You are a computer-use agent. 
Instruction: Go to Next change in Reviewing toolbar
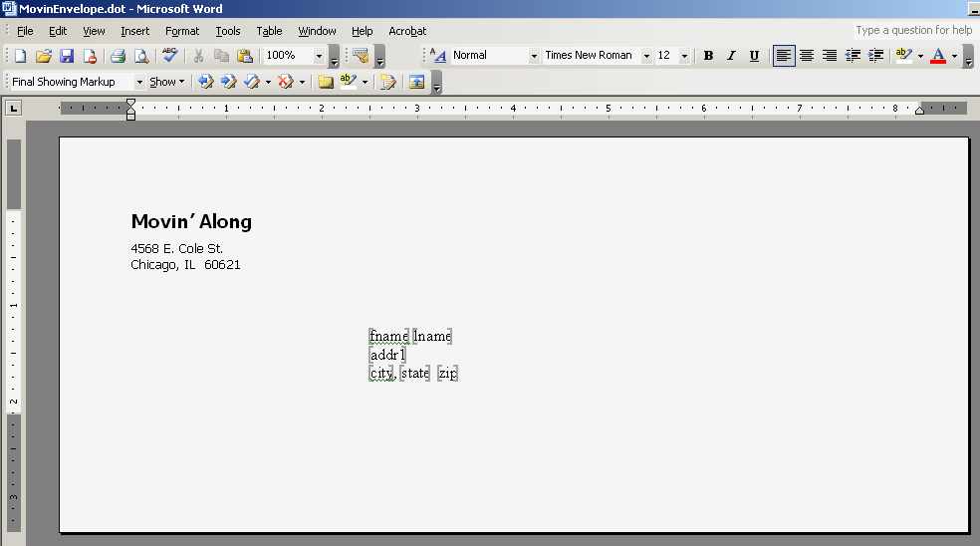(x=228, y=82)
